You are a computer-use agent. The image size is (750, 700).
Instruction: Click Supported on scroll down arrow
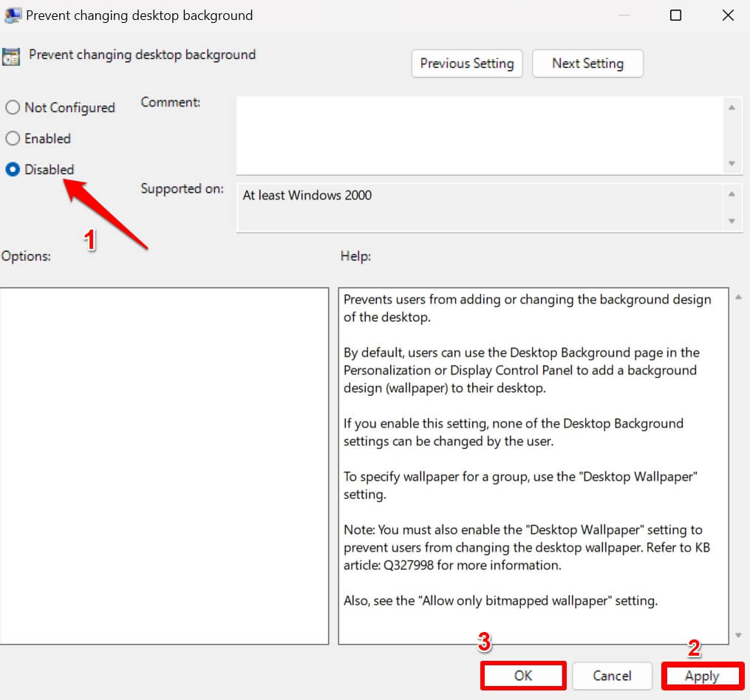(x=732, y=221)
